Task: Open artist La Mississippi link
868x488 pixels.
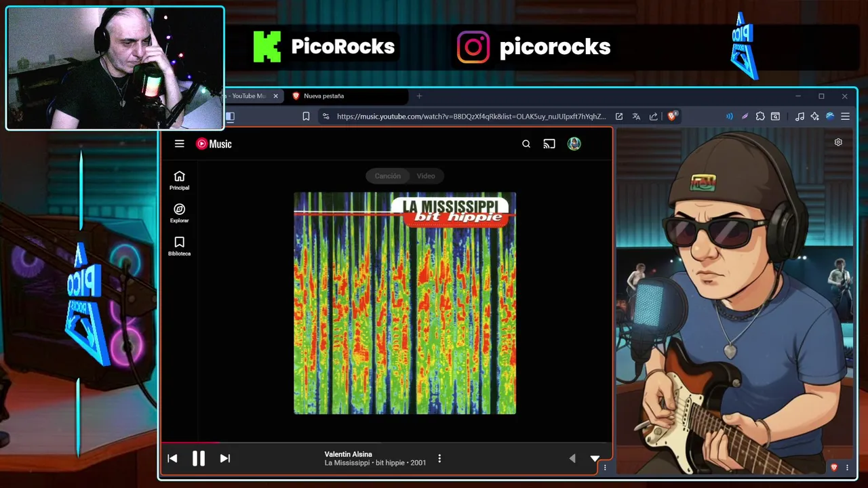Action: point(347,463)
